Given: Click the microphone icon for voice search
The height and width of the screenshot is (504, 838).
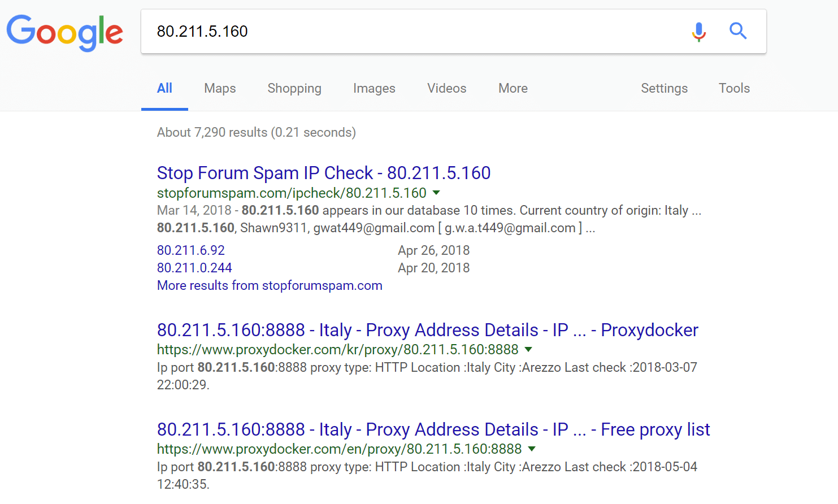Looking at the screenshot, I should pos(699,32).
